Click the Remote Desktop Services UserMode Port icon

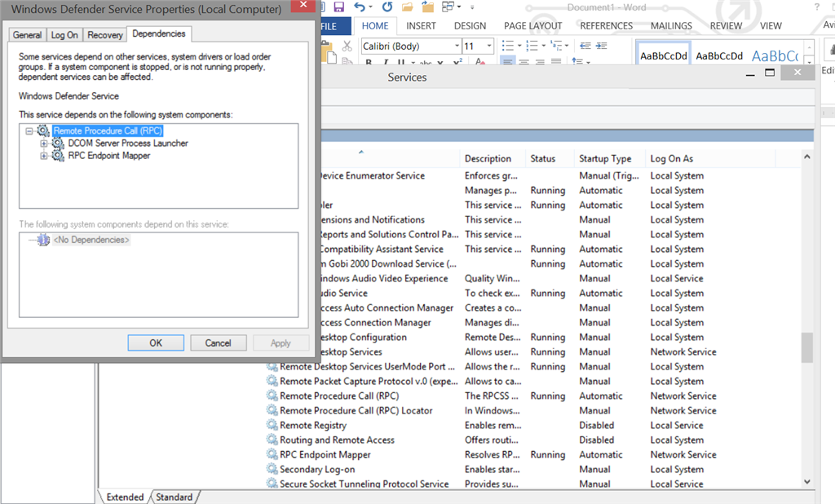pyautogui.click(x=272, y=366)
